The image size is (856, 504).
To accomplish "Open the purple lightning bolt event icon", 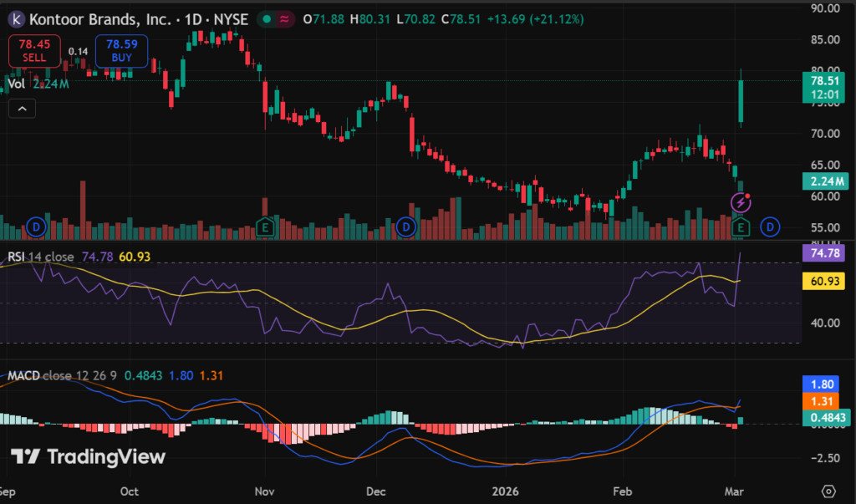I will (x=740, y=202).
